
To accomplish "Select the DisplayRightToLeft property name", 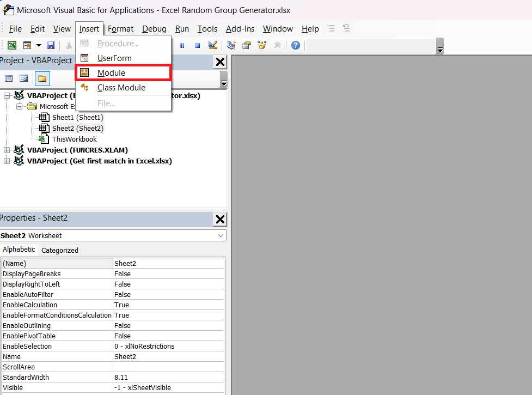I will tap(31, 284).
